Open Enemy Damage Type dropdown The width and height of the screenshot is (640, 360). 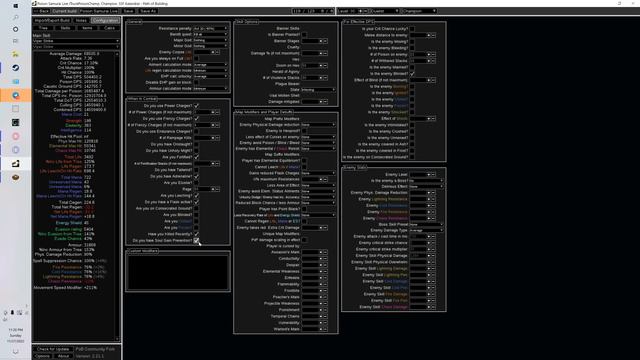(426, 230)
